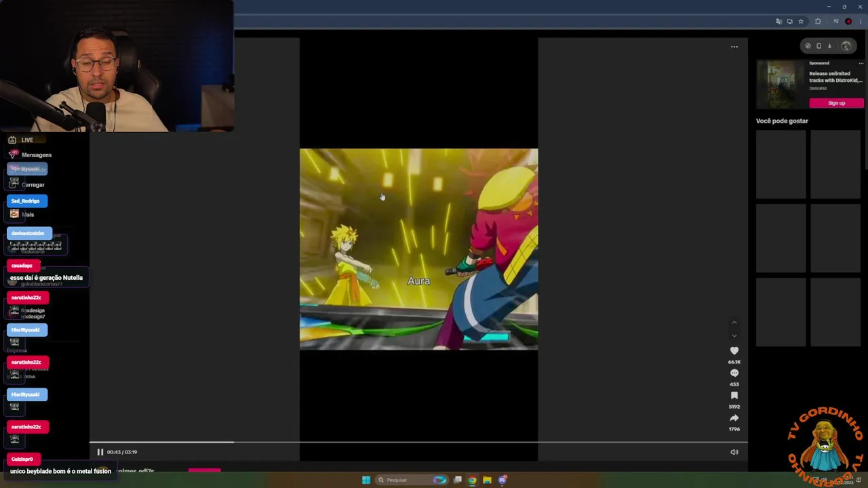Pause the TikTok video playback
This screenshot has width=868, height=488.
(x=100, y=452)
